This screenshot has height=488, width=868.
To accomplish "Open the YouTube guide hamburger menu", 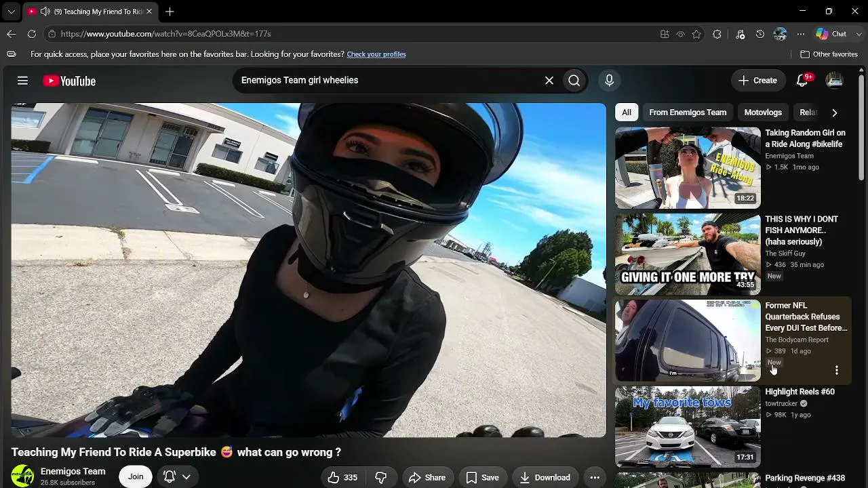I will tap(22, 81).
